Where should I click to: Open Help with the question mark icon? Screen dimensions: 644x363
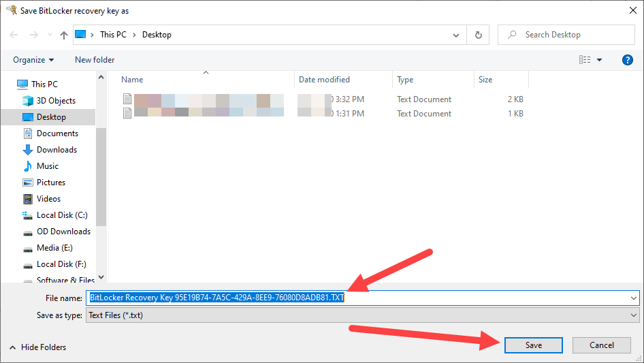tap(627, 60)
